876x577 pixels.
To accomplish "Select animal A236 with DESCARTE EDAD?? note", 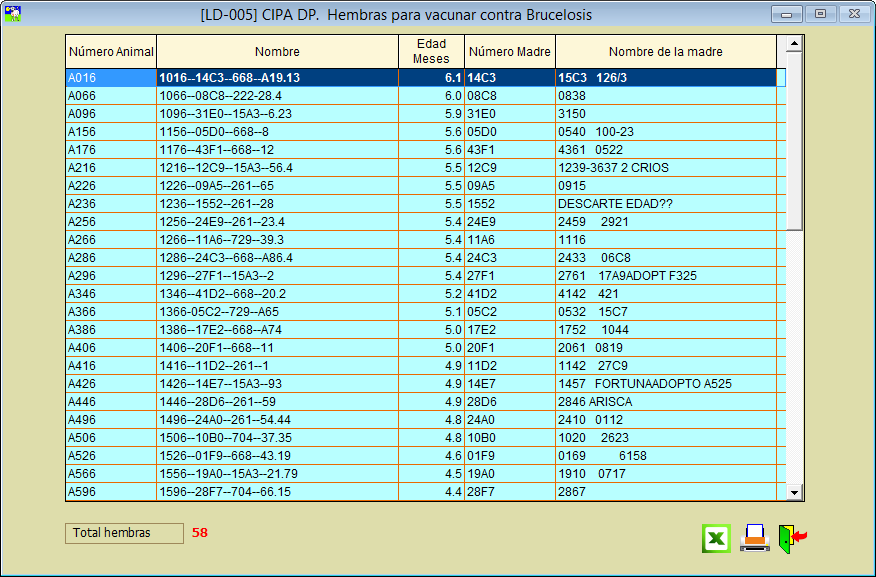I will click(x=110, y=204).
